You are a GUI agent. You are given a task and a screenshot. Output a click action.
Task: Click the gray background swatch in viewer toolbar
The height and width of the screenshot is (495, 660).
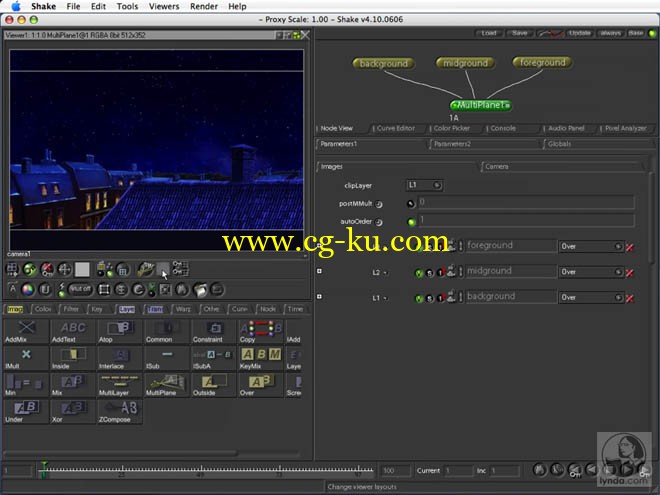point(82,269)
